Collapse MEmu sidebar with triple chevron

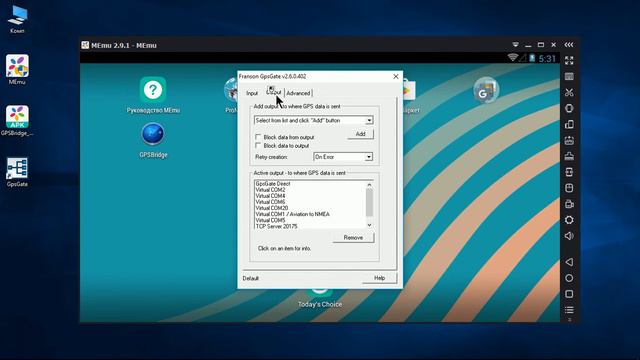tap(569, 45)
